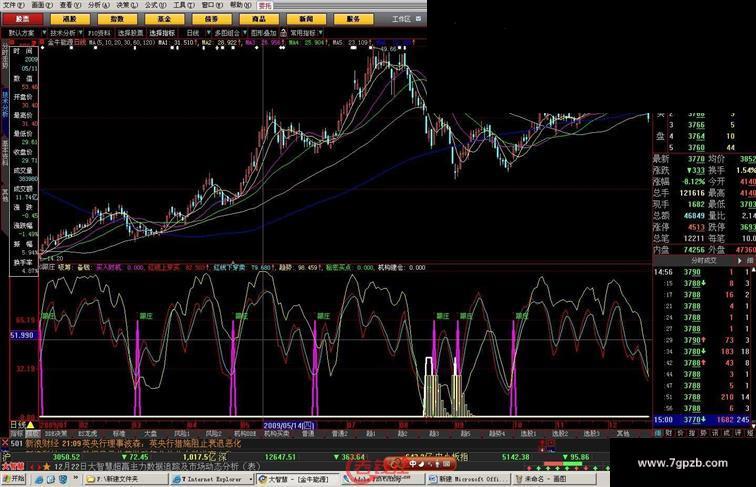Open the 查看 menu
Screen dimensions: 756x487
70,5
